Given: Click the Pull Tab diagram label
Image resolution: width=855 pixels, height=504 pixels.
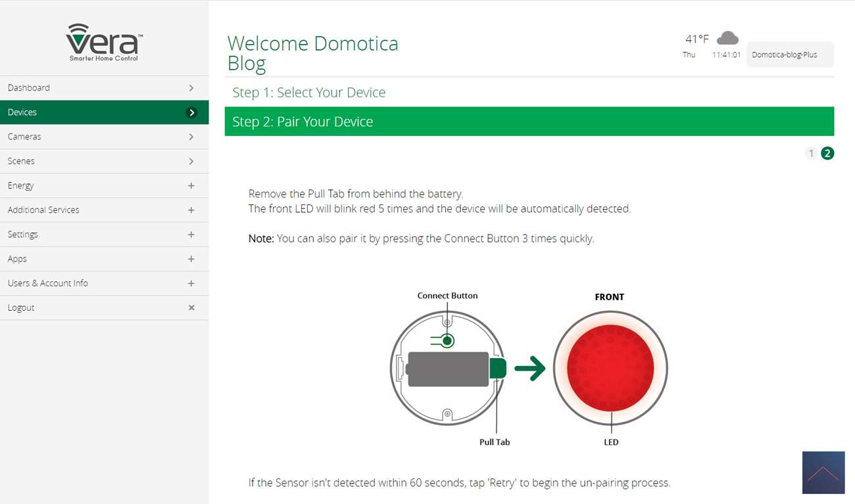Looking at the screenshot, I should click(495, 442).
